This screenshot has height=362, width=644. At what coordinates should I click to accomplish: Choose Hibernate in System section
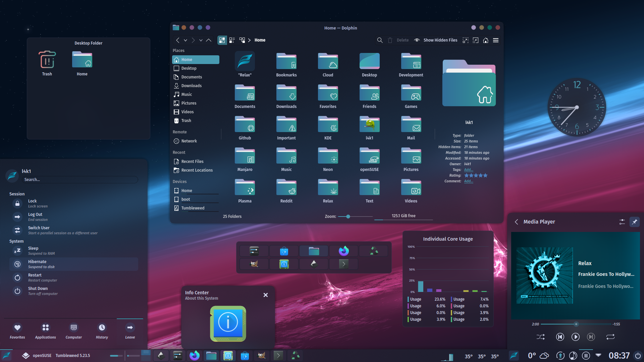(74, 264)
